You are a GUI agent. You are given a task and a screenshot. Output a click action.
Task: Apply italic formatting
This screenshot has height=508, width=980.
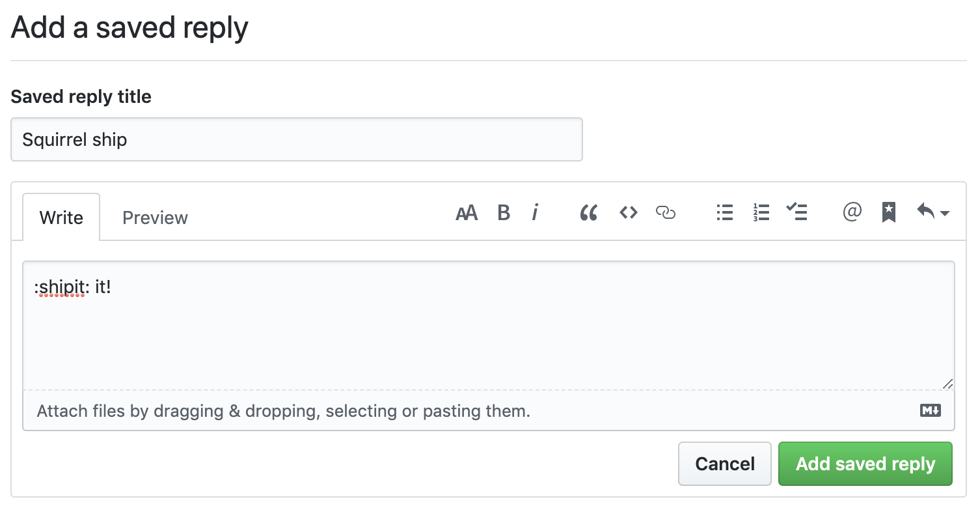click(x=535, y=212)
